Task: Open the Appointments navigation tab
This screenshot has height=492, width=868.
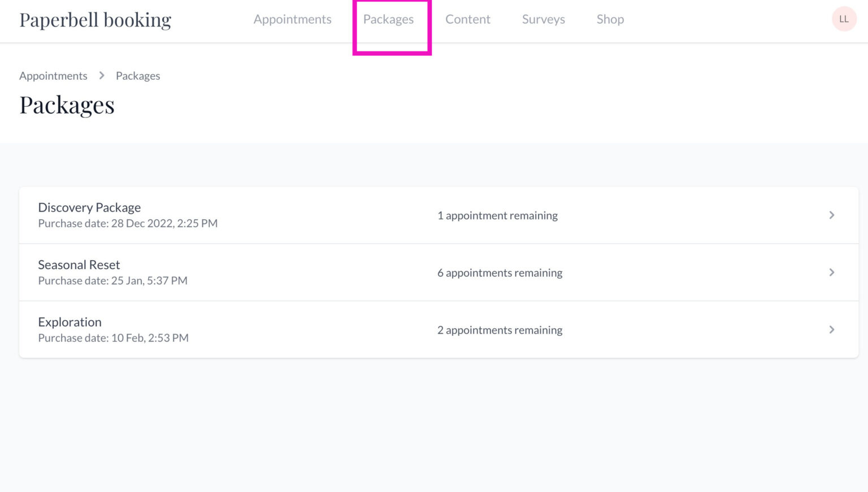Action: (292, 19)
